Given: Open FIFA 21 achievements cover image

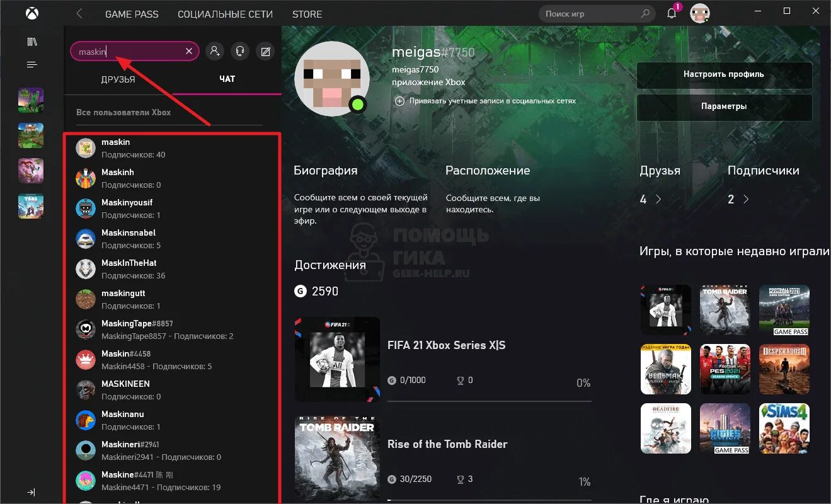Looking at the screenshot, I should [x=337, y=359].
